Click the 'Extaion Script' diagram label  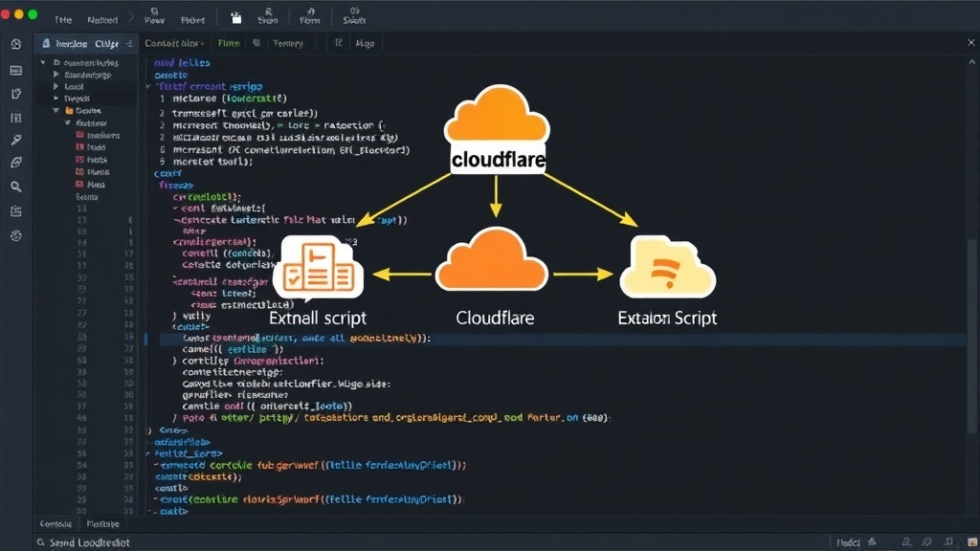coord(667,318)
